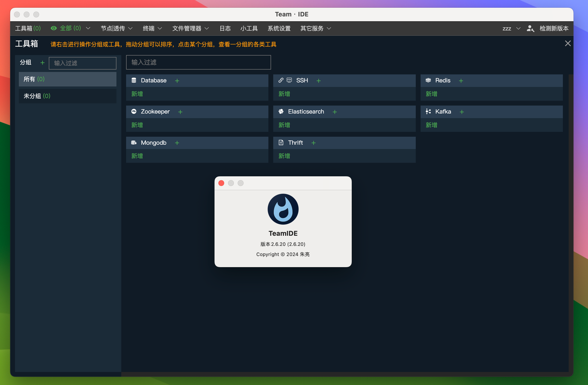Close the toolbox panel with X icon

(x=567, y=43)
